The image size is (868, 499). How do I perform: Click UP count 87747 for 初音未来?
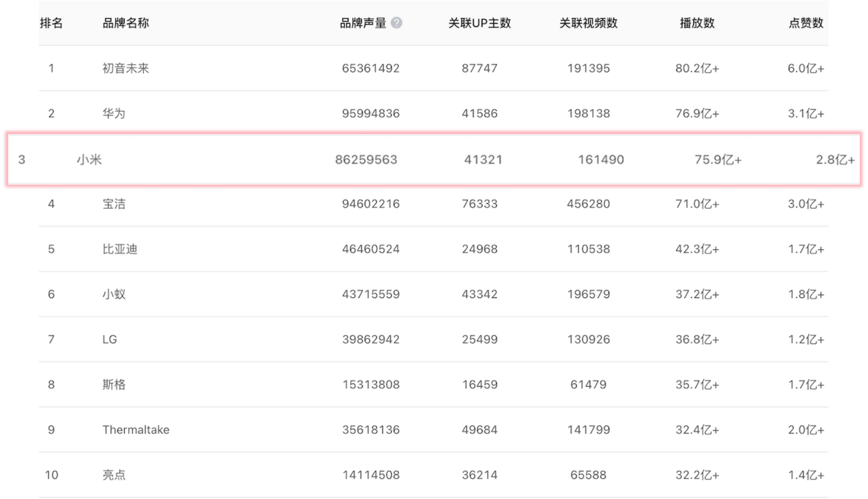click(480, 68)
